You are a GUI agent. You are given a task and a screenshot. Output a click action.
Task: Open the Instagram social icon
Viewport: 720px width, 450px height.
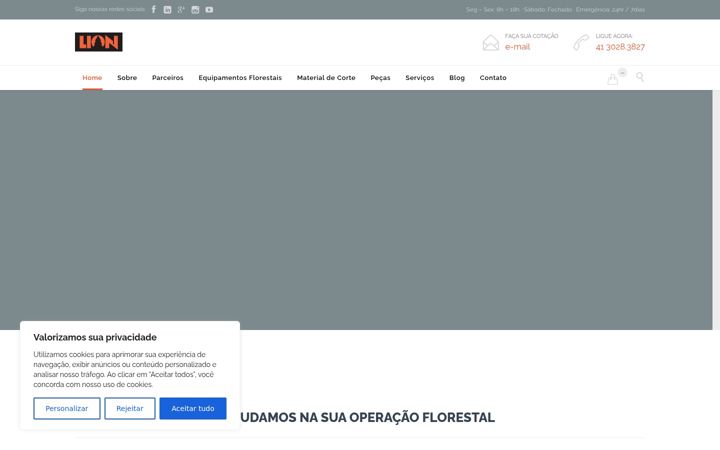(x=195, y=10)
